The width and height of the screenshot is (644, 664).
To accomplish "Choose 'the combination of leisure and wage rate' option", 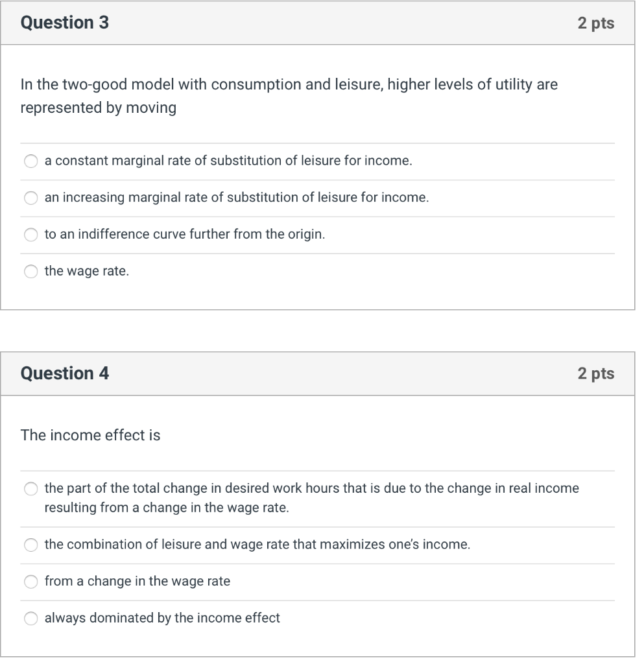I will point(30,545).
